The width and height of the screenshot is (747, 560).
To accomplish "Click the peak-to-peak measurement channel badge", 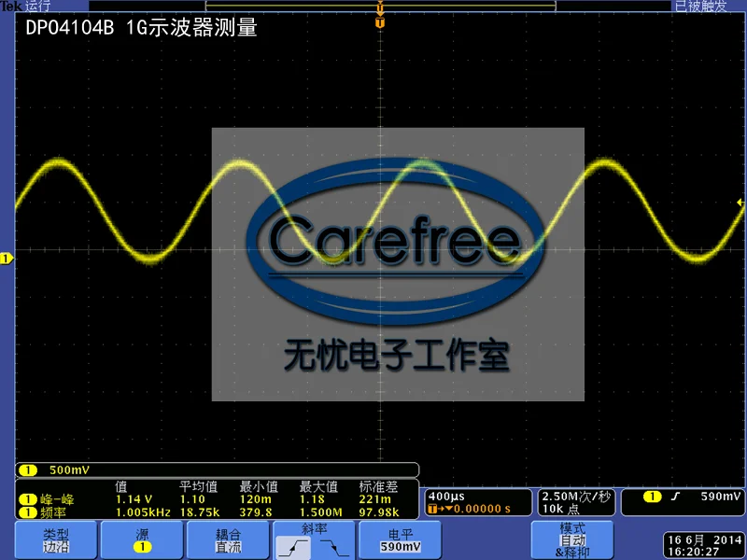I will coord(28,499).
